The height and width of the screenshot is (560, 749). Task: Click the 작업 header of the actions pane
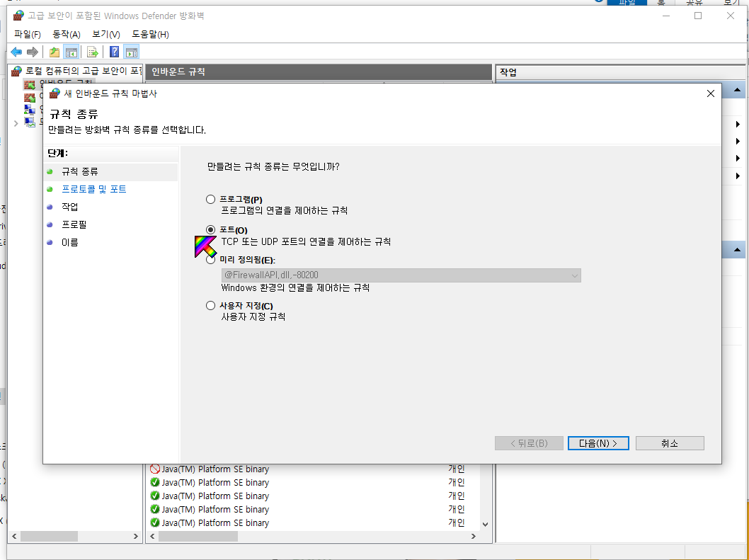(620, 73)
